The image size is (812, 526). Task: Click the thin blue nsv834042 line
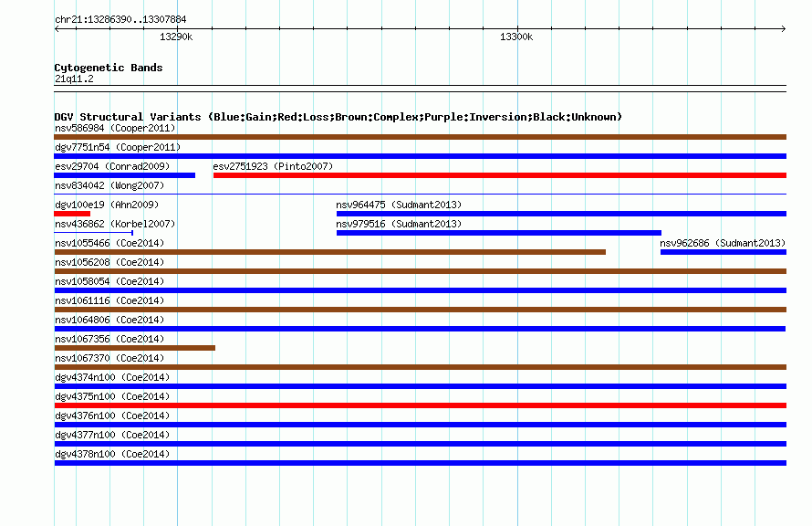pos(420,195)
